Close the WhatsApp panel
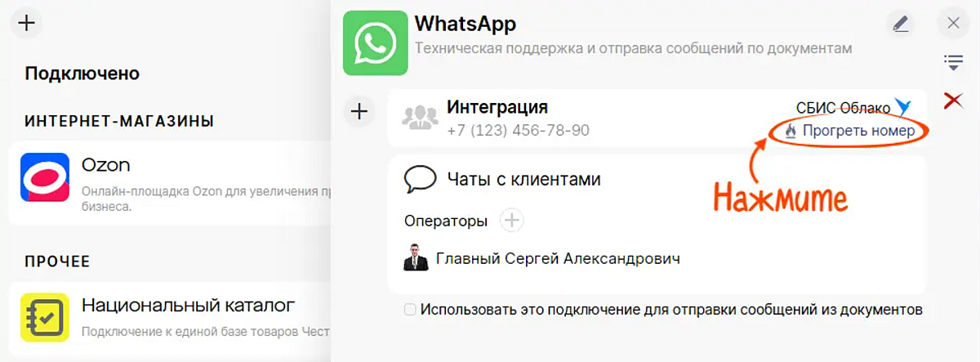Viewport: 980px width, 362px height. point(953,24)
